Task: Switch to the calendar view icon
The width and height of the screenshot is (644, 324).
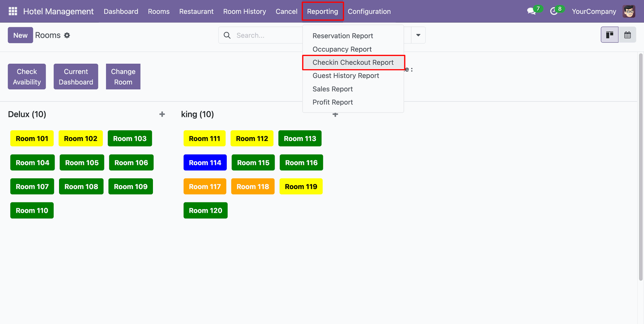Action: pos(627,35)
